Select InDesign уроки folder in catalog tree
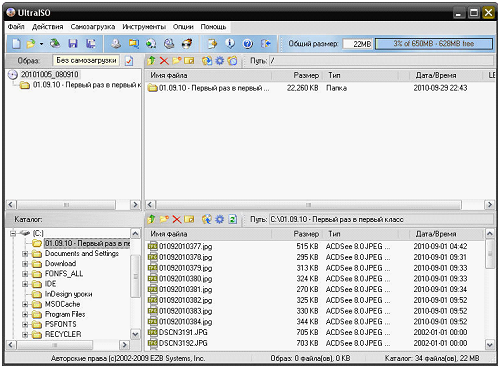500x381 pixels. point(69,294)
